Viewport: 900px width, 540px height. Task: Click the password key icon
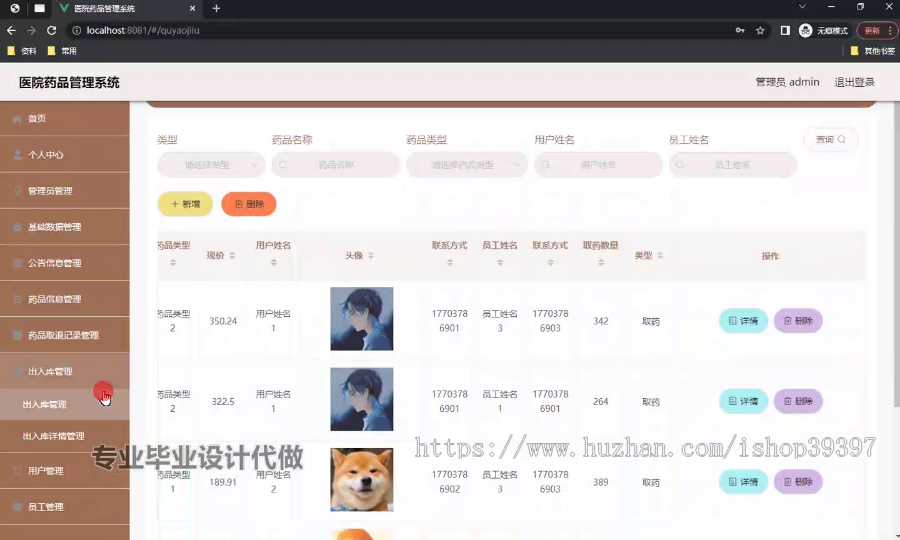[x=740, y=30]
